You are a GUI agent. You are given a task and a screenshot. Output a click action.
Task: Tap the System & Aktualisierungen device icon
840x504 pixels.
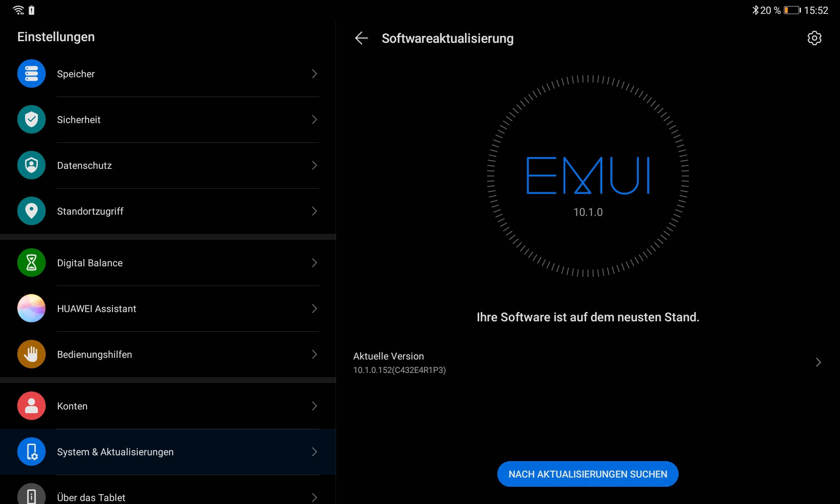pos(31,452)
